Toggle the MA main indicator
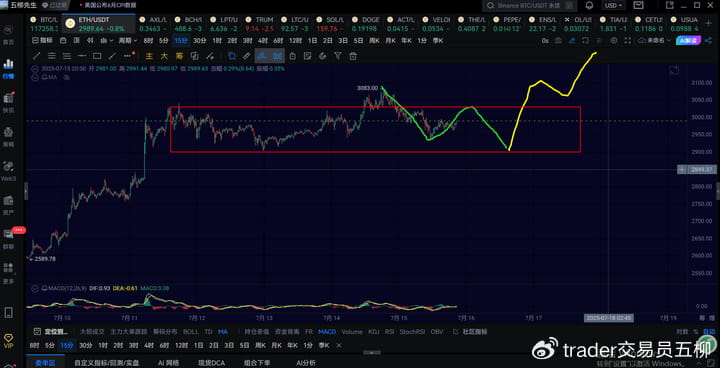This screenshot has height=368, width=720. (x=222, y=331)
